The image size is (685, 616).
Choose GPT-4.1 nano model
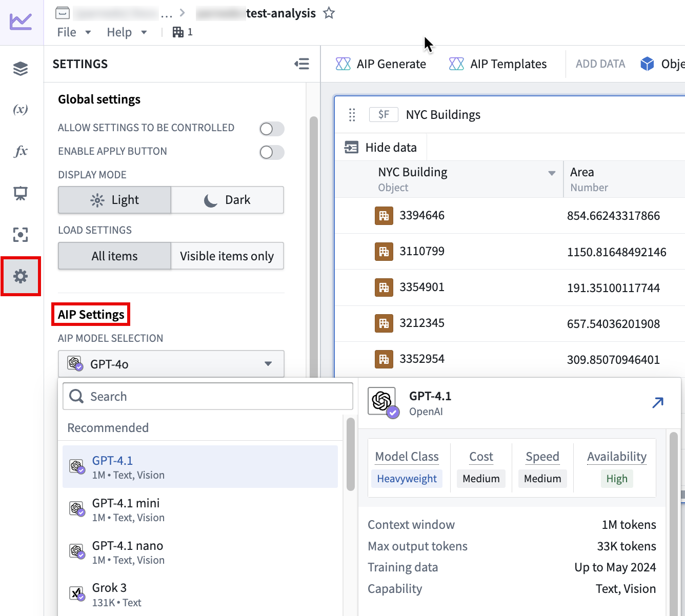pyautogui.click(x=200, y=552)
